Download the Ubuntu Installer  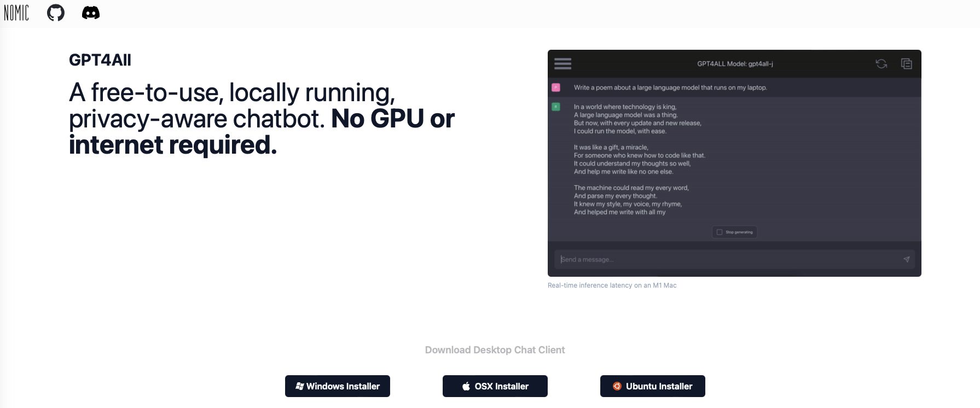pos(653,386)
